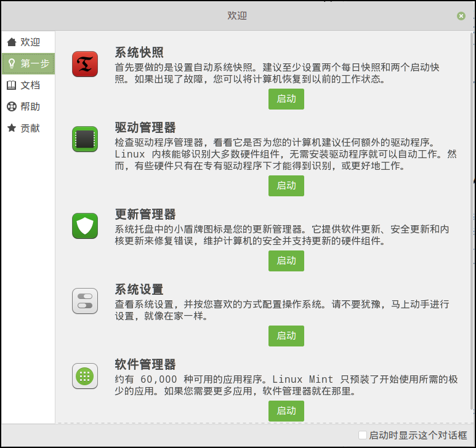
Task: Click the 驱动管理器 heading
Action: (145, 127)
